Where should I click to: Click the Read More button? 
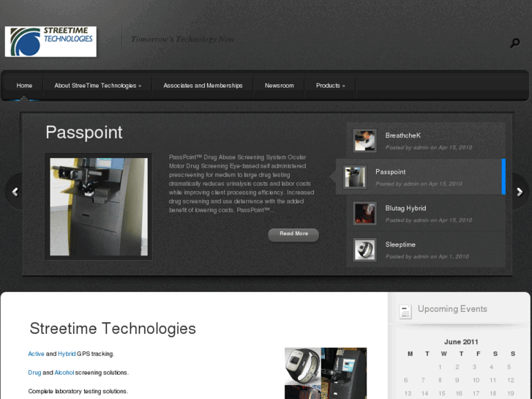coord(293,234)
